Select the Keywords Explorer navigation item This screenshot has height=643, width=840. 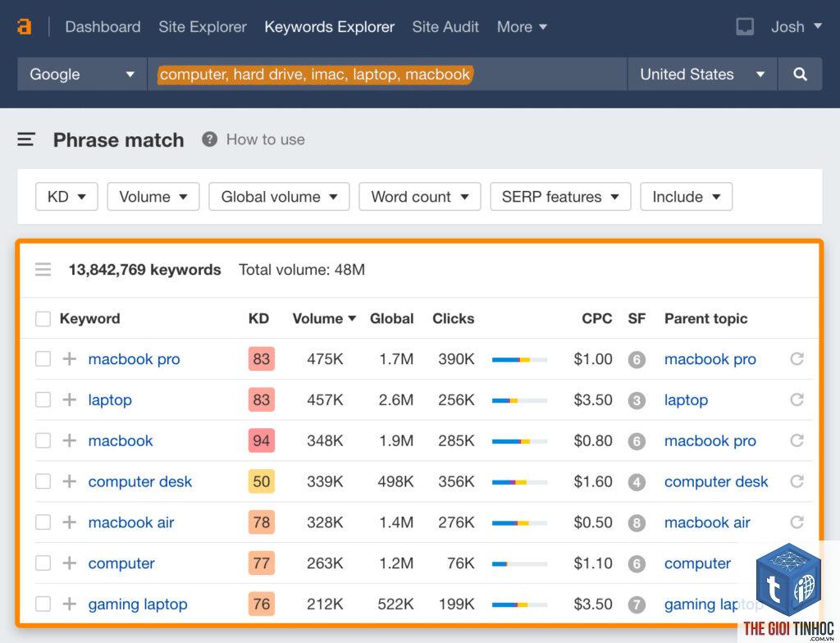pyautogui.click(x=330, y=27)
